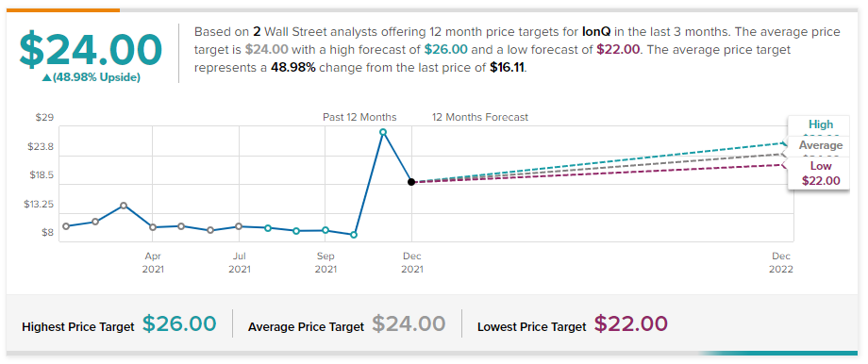Click the Apr 2021 data point marker
868x364 pixels.
(153, 227)
